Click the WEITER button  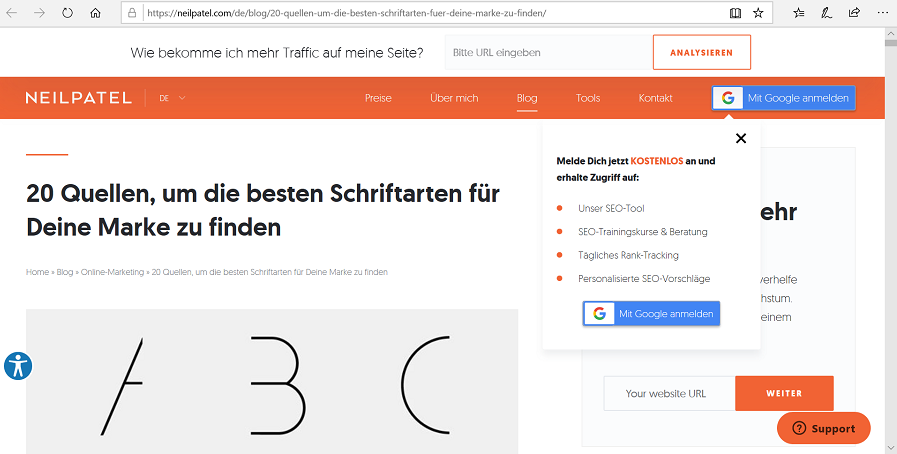[784, 393]
